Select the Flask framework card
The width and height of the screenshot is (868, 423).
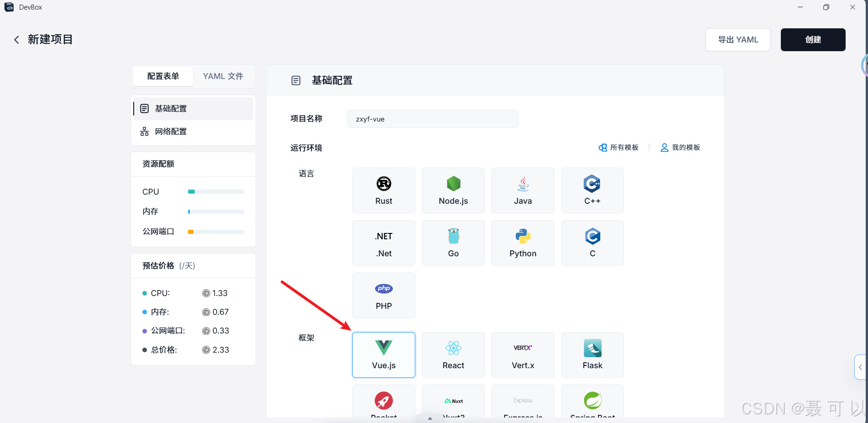coord(592,355)
